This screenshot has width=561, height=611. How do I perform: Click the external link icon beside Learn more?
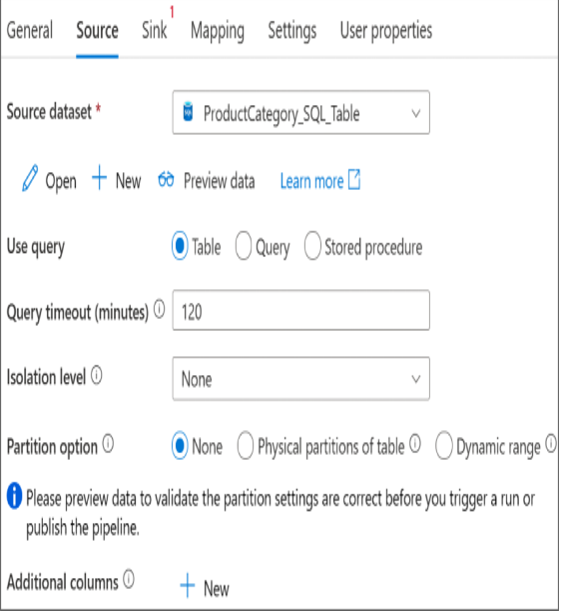354,179
